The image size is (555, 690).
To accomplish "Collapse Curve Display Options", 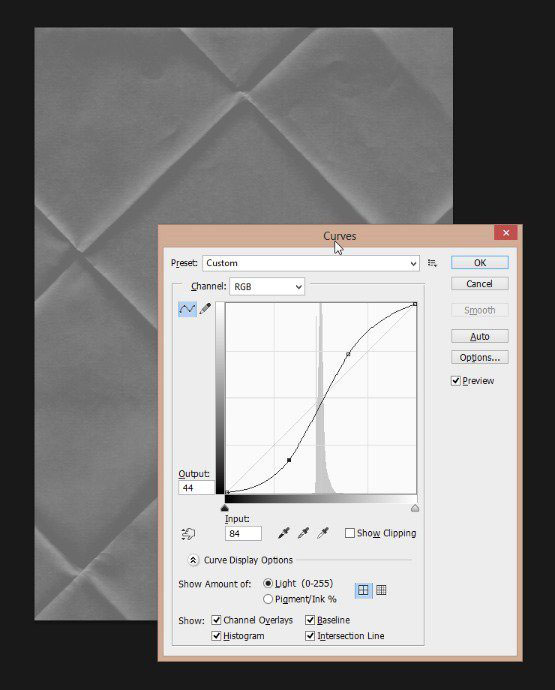I will 193,560.
